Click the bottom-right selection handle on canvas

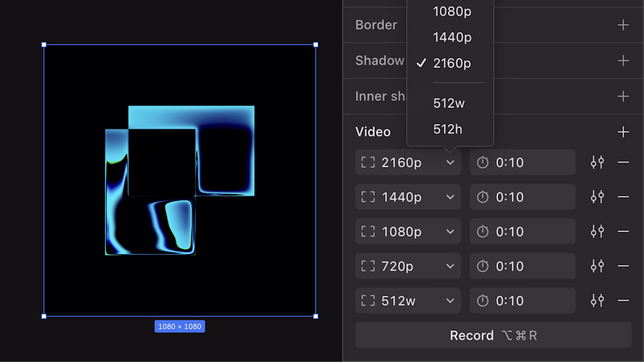(x=316, y=316)
